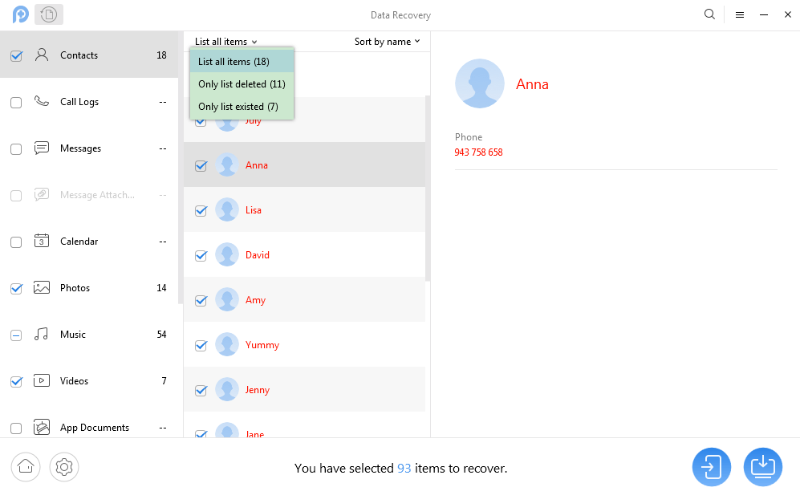Toggle the Music partial checkbox
This screenshot has width=800, height=494.
point(16,335)
